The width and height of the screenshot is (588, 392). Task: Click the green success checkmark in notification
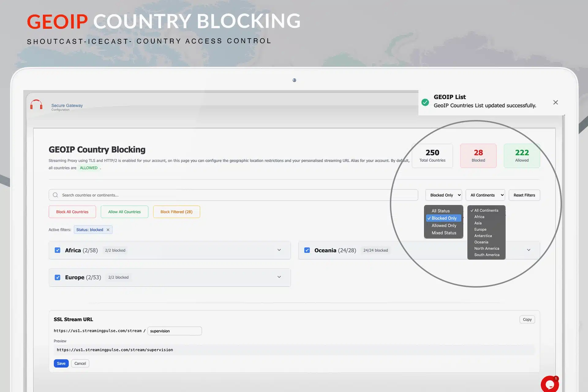(x=425, y=102)
